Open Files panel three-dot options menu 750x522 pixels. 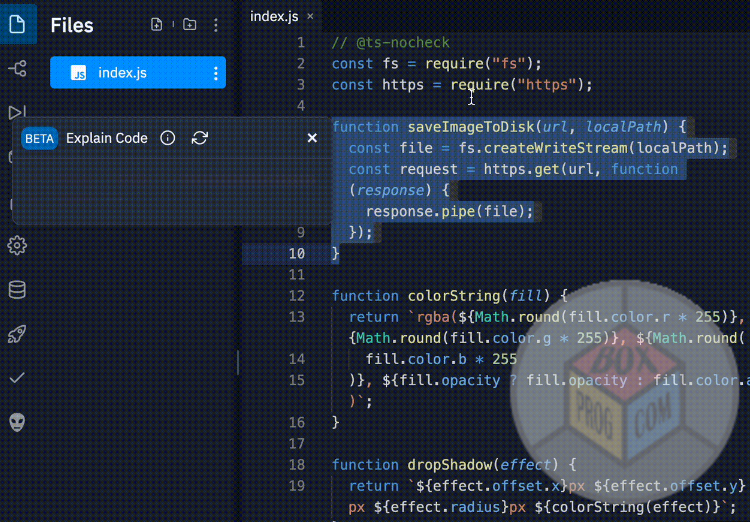click(216, 25)
